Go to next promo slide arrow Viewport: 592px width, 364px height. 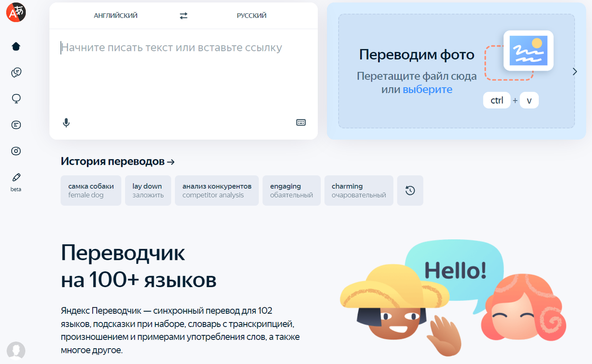[x=575, y=72]
